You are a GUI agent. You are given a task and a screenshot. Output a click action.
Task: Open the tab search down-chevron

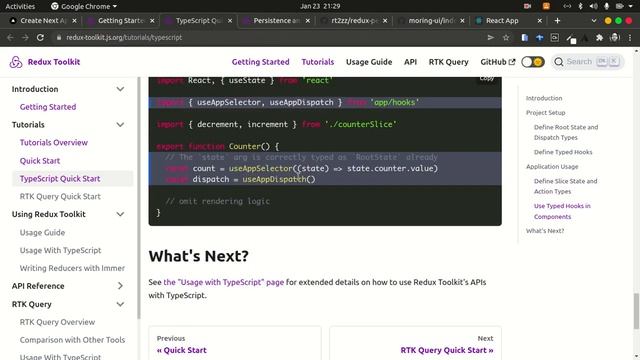point(593,20)
